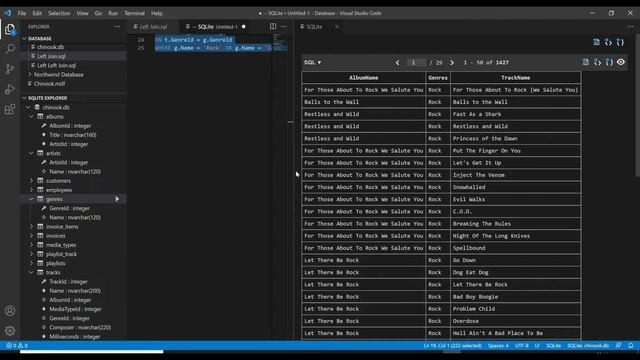Open the Manage gear icon
This screenshot has height=360, width=640.
(10, 330)
